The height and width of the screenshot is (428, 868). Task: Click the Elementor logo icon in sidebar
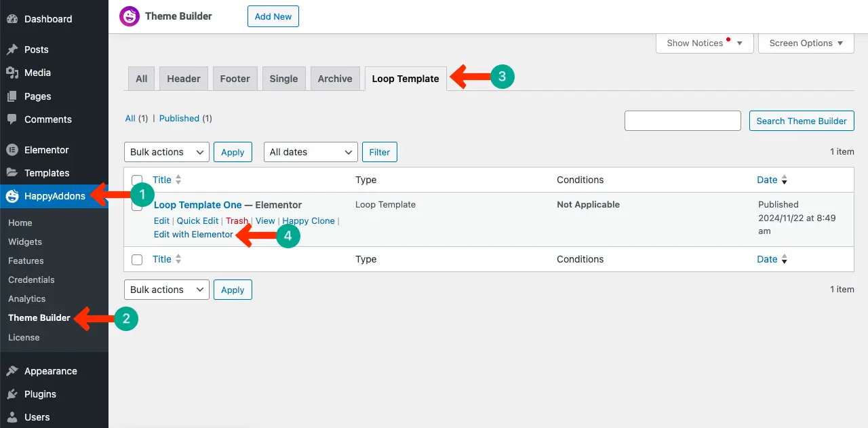click(x=12, y=150)
